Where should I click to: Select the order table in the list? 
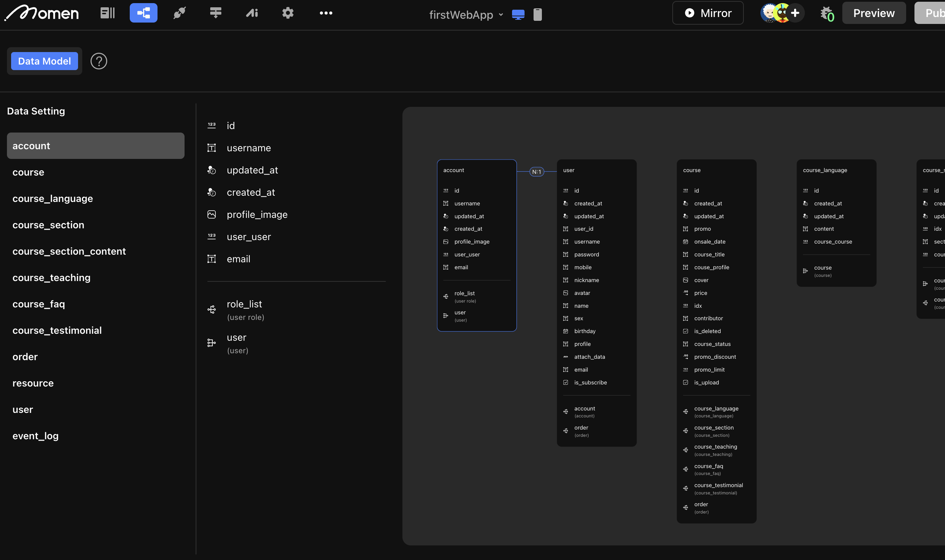(95, 357)
